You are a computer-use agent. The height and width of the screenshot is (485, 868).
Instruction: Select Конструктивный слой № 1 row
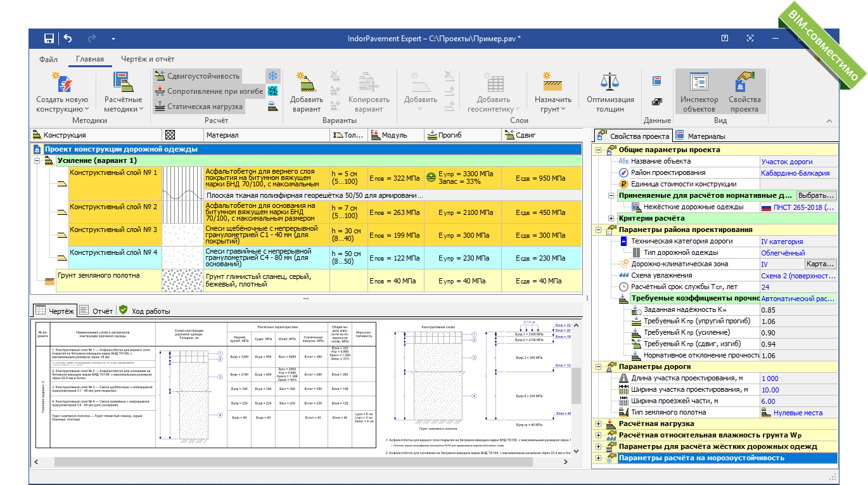(115, 178)
